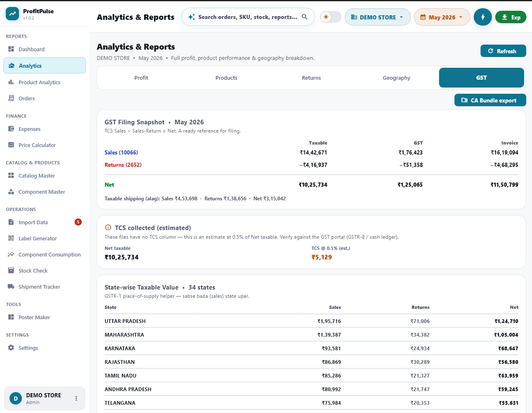Screen dimensions: 532x413
Task: Click the KARNATAKA state name
Action: coord(120,348)
